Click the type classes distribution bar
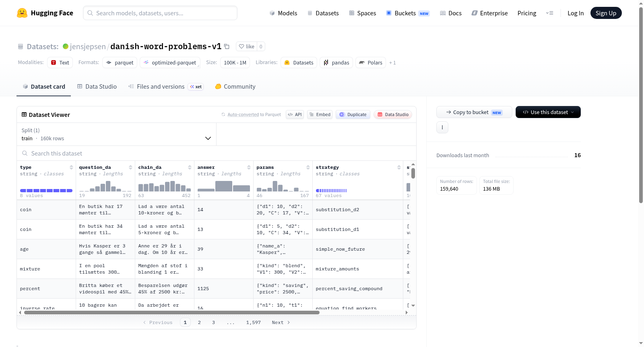644x347 pixels. coord(46,190)
